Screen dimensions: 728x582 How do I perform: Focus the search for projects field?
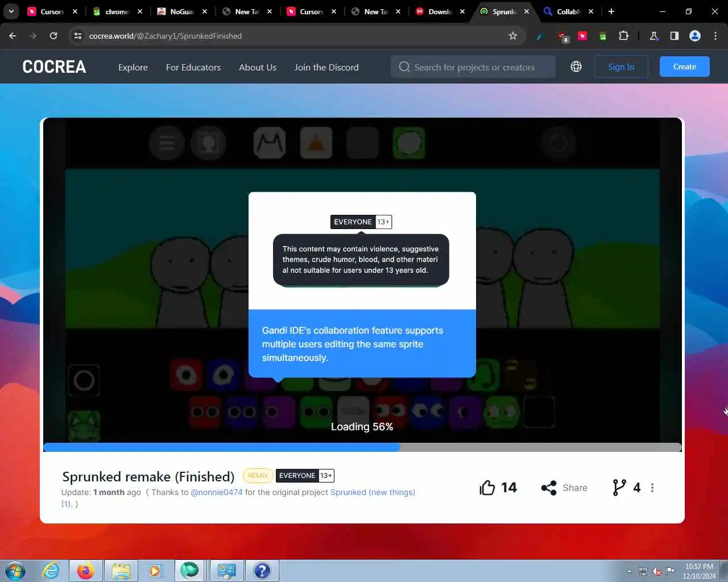pyautogui.click(x=473, y=66)
